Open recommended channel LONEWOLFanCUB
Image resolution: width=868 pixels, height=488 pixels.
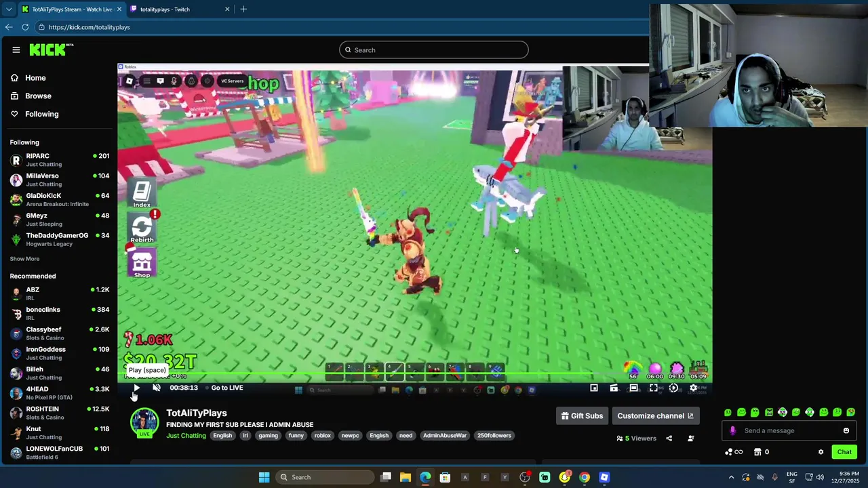click(x=60, y=452)
